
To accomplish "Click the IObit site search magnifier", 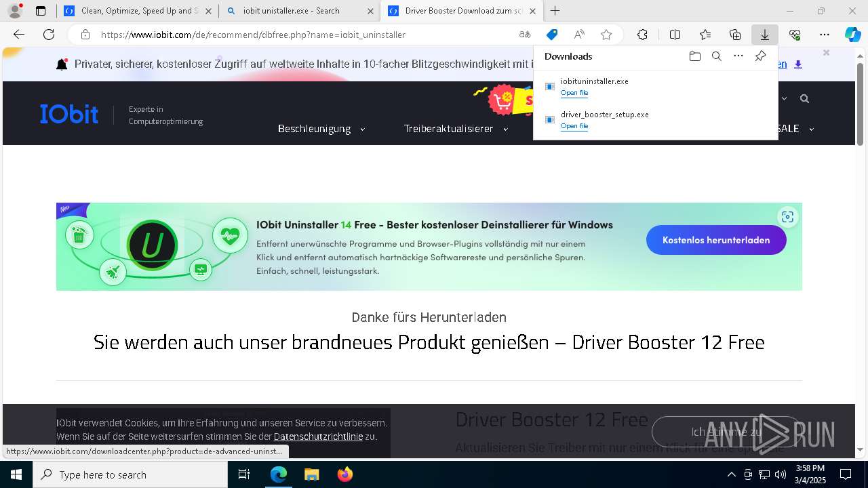I will click(804, 99).
